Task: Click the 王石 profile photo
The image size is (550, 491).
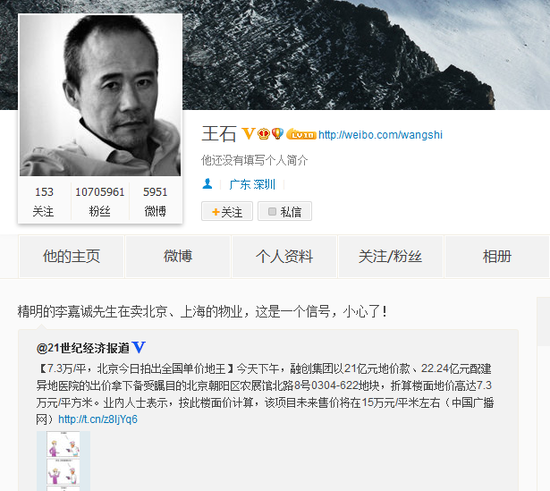Action: [100, 95]
